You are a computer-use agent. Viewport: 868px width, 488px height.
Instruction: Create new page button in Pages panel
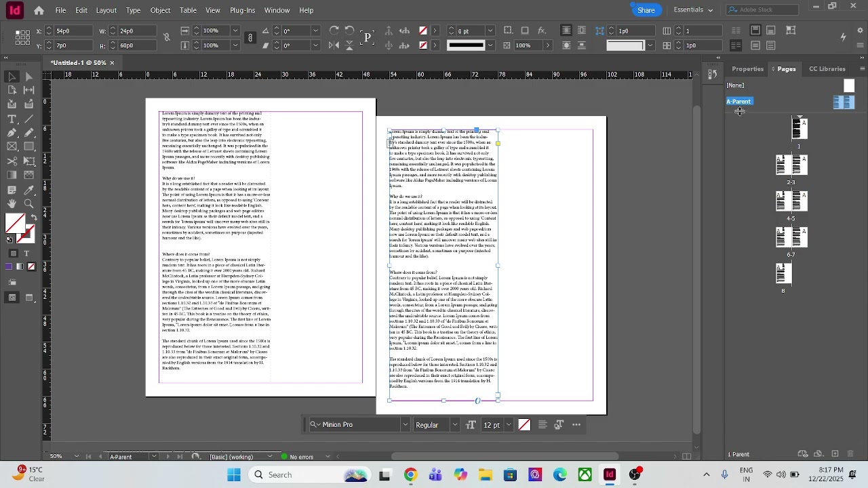point(835,454)
